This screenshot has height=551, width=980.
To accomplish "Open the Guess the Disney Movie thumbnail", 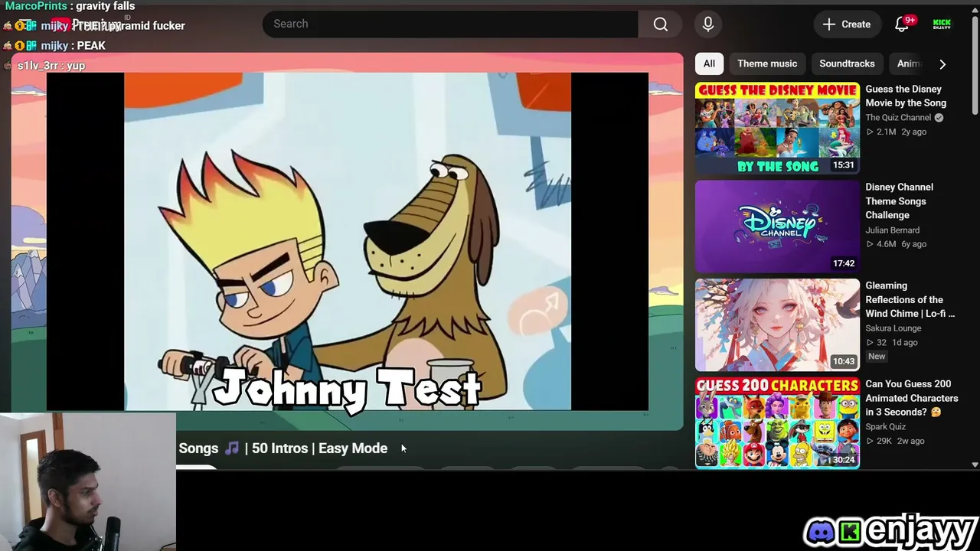I will click(777, 128).
